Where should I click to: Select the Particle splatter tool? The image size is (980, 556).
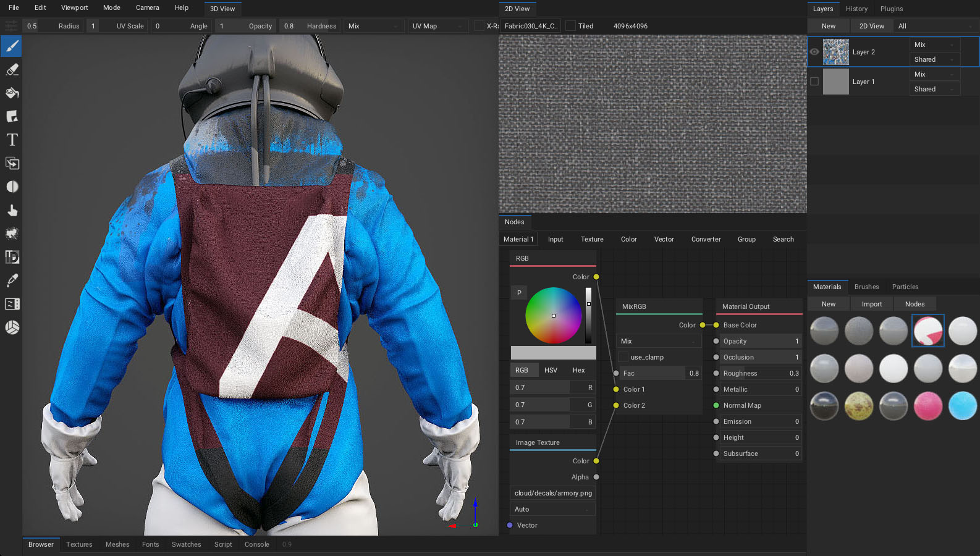point(12,234)
